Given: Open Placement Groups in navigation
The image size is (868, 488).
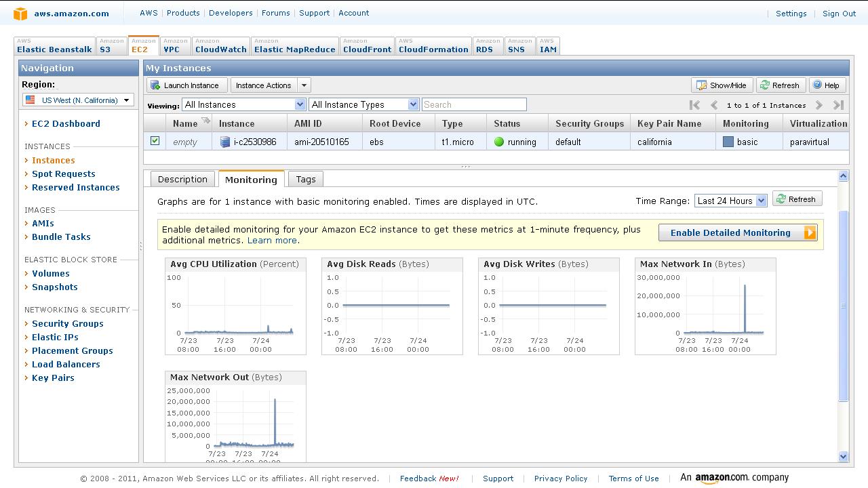Looking at the screenshot, I should click(73, 350).
